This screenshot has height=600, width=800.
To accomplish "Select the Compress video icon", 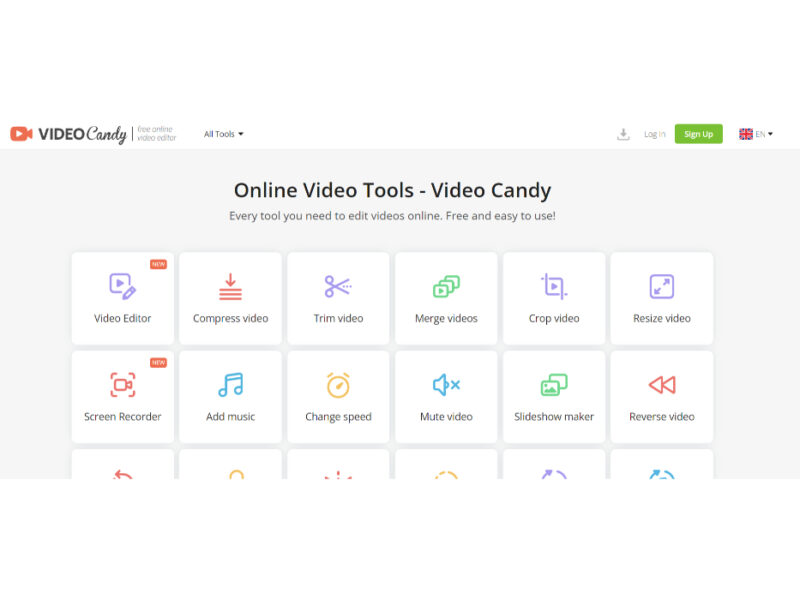I will pos(230,287).
